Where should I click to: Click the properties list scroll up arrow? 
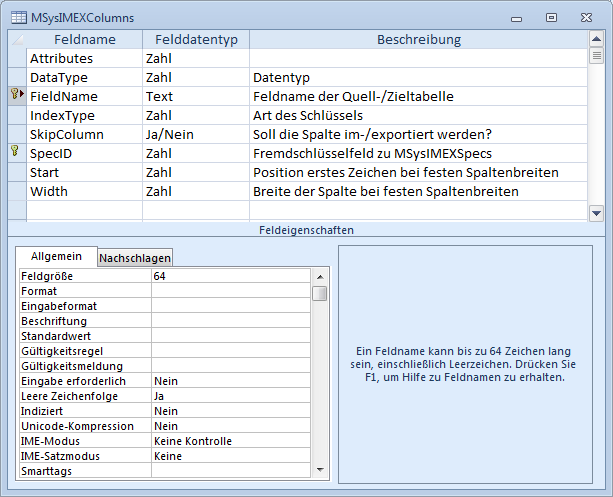(319, 275)
